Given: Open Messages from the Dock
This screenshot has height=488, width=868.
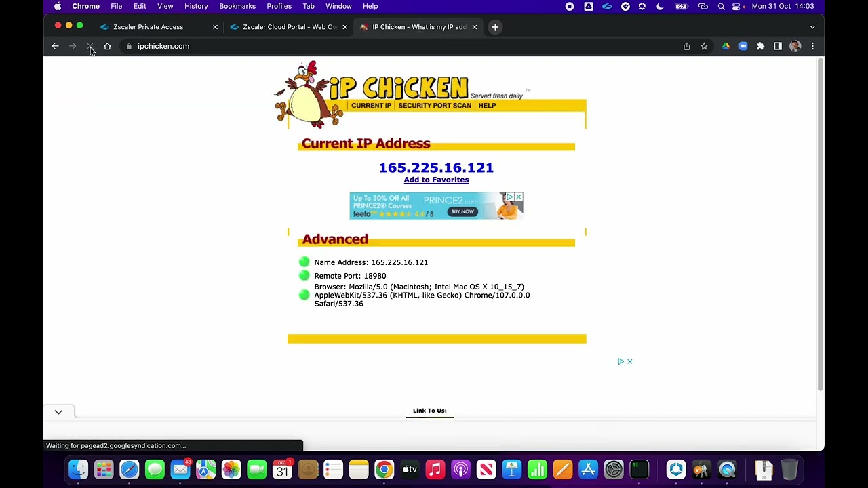Looking at the screenshot, I should click(x=155, y=469).
